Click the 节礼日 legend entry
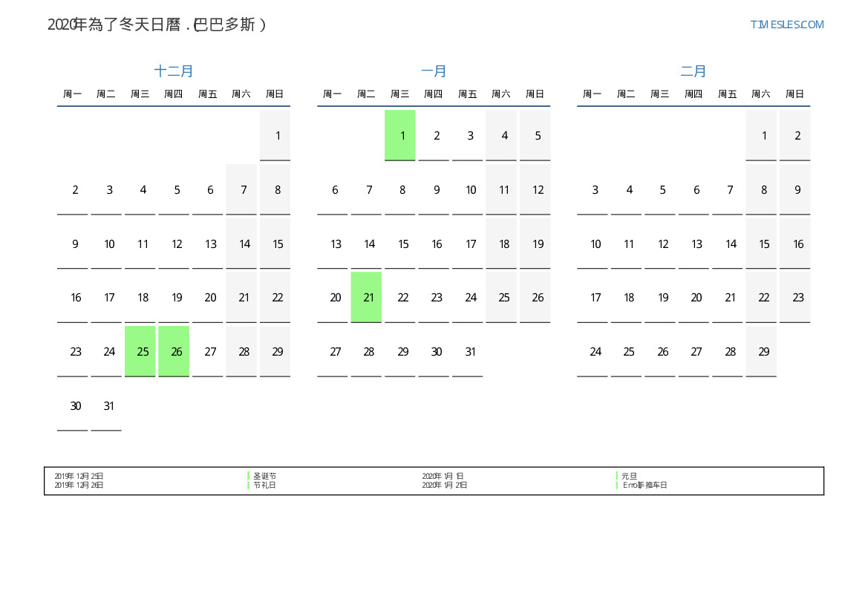Image resolution: width=868 pixels, height=614 pixels. [264, 485]
